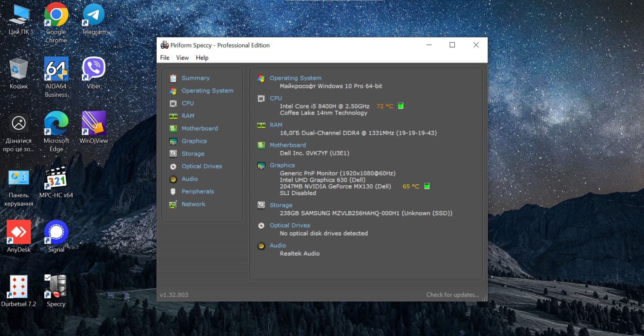Image resolution: width=644 pixels, height=336 pixels.
Task: Click the Speccy app icon in title bar
Action: (x=165, y=45)
